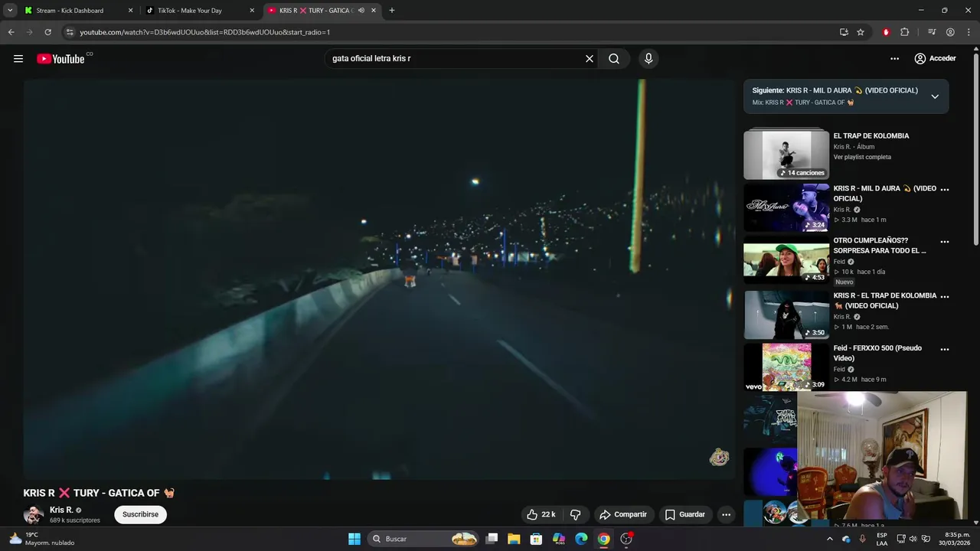Open Task View on the taskbar
Image resolution: width=980 pixels, height=551 pixels.
[492, 539]
